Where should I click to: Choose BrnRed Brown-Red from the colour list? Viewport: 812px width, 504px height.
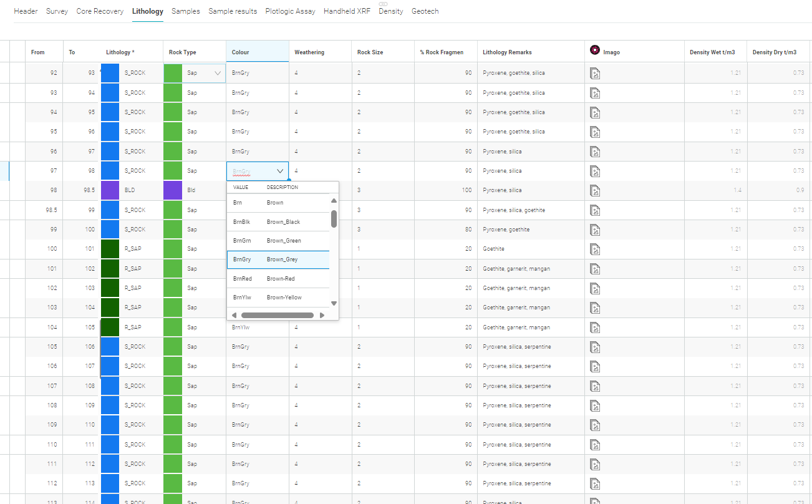pos(278,279)
